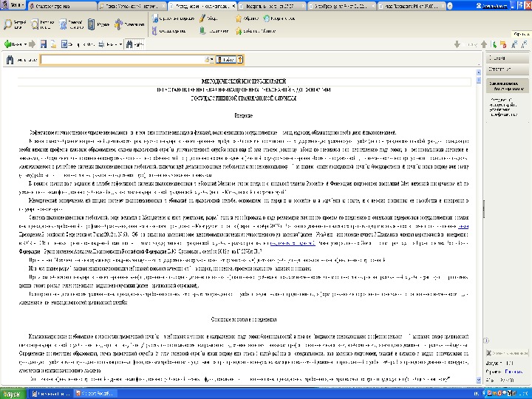Image resolution: width=532 pixels, height=399 pixels.
Task: Click the Find next down-arrow button
Action: tap(226, 60)
